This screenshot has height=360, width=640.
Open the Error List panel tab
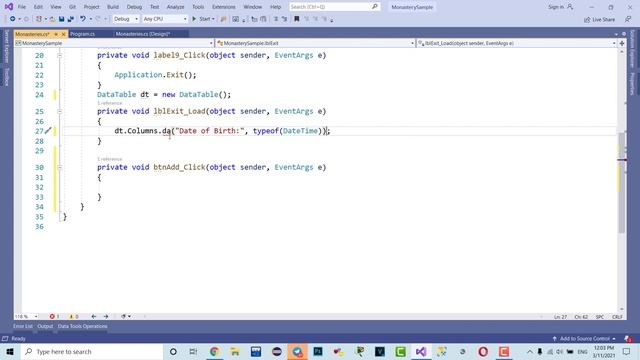[23, 326]
